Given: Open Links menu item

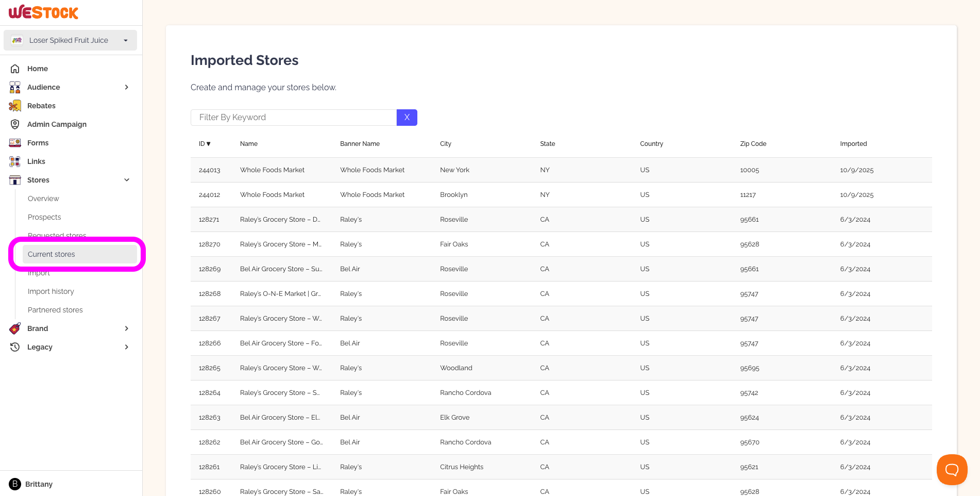Looking at the screenshot, I should coord(36,161).
